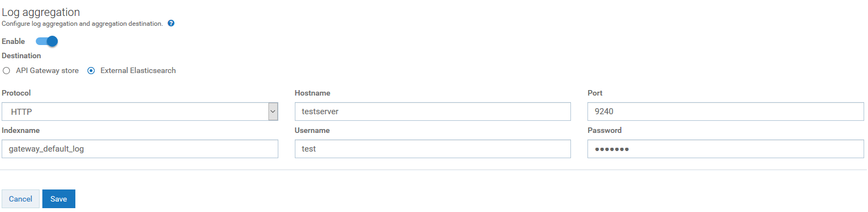Click the Indexname field label
The width and height of the screenshot is (868, 212).
point(20,130)
